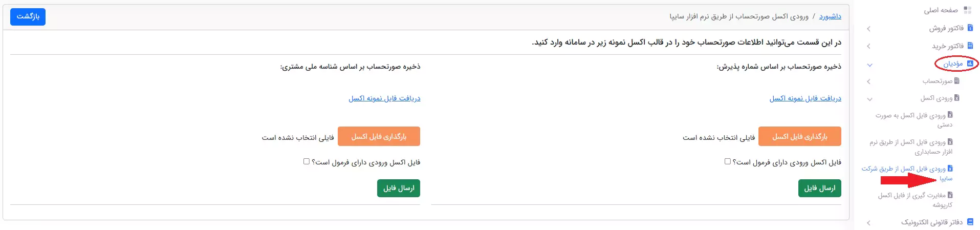
Task: Click the صفحه اصلی dashboard grid icon
Action: 967,10
